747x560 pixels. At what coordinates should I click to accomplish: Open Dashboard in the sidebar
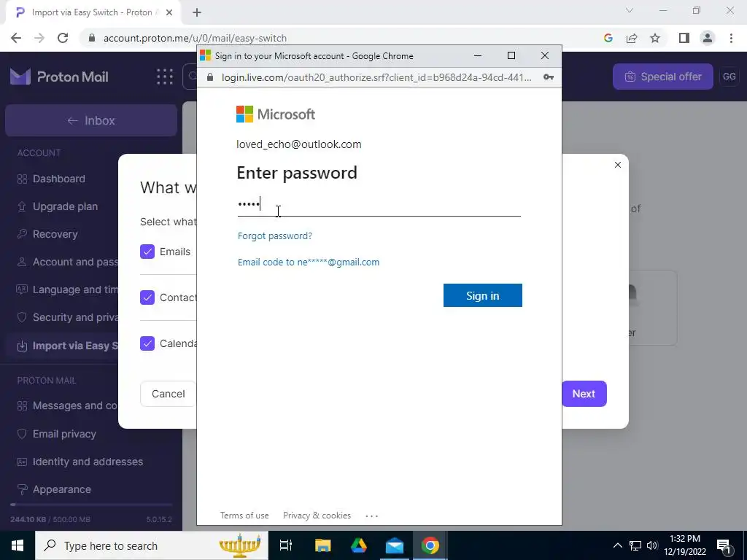click(59, 179)
